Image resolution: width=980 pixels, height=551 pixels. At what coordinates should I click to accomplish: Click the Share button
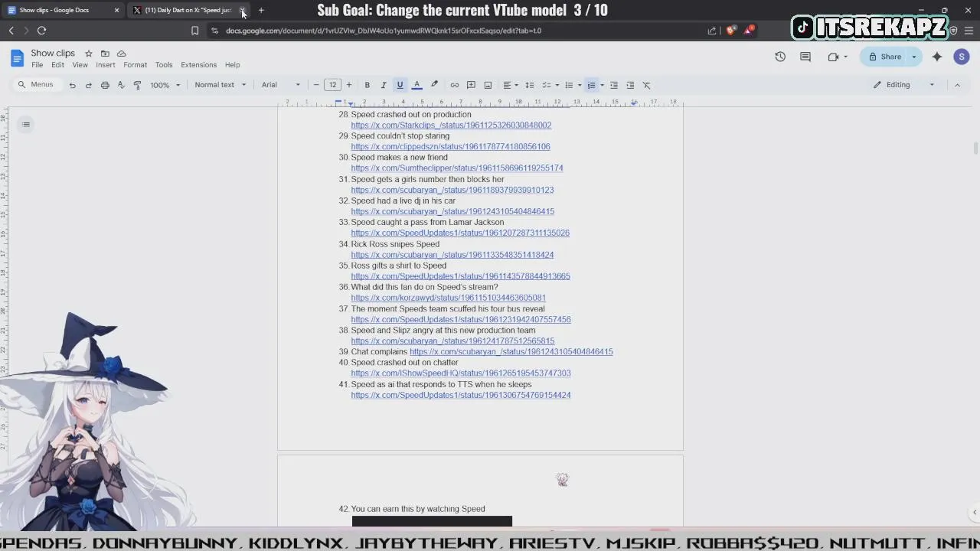click(x=884, y=57)
